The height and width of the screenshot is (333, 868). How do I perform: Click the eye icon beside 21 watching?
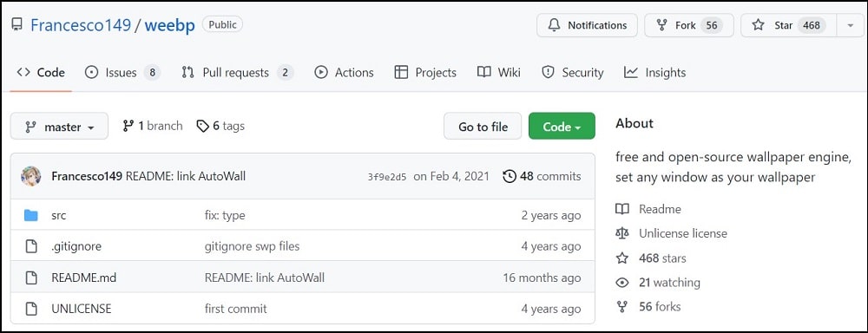click(x=622, y=283)
